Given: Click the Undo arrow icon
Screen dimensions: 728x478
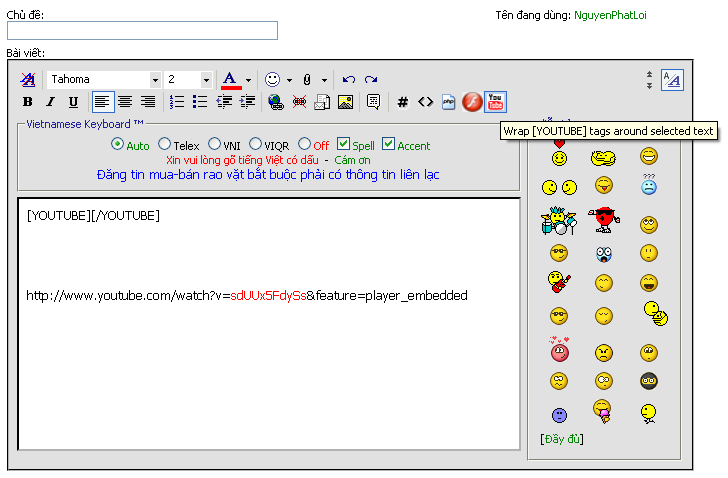Looking at the screenshot, I should pyautogui.click(x=348, y=79).
